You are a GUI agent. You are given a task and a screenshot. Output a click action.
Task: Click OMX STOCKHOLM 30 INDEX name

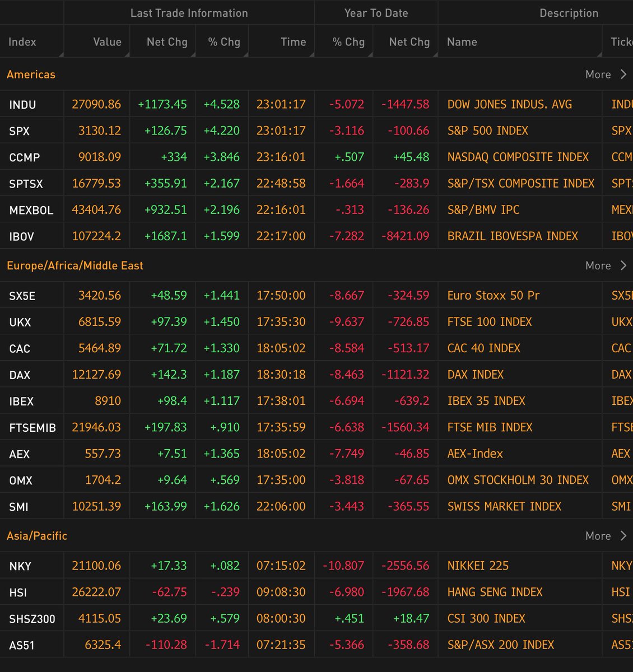coord(518,479)
